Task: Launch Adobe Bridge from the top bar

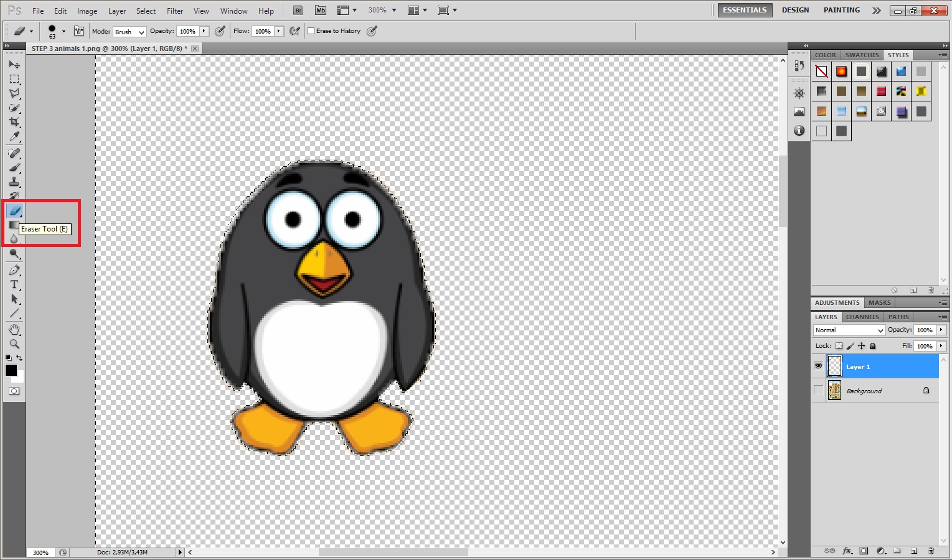Action: tap(299, 11)
